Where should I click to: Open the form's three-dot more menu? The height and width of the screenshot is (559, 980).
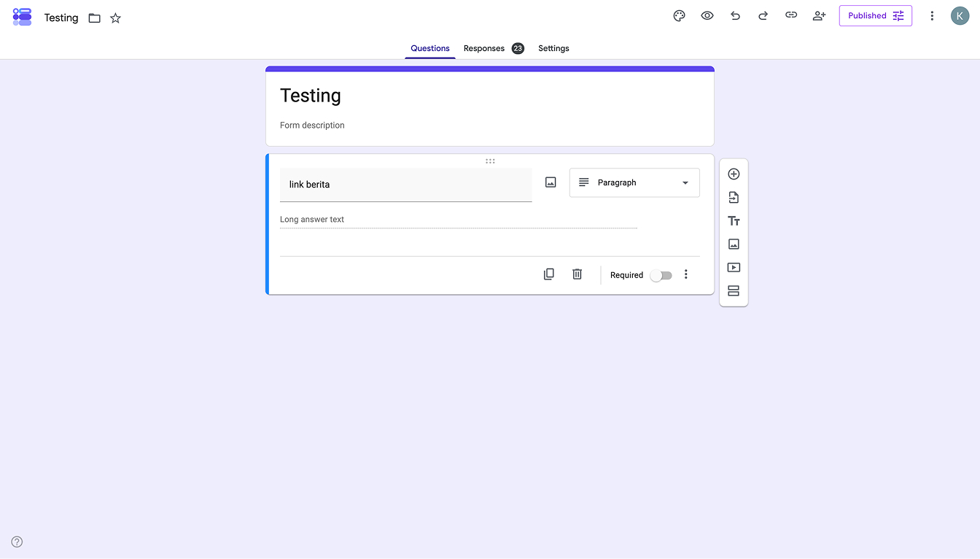coord(931,15)
